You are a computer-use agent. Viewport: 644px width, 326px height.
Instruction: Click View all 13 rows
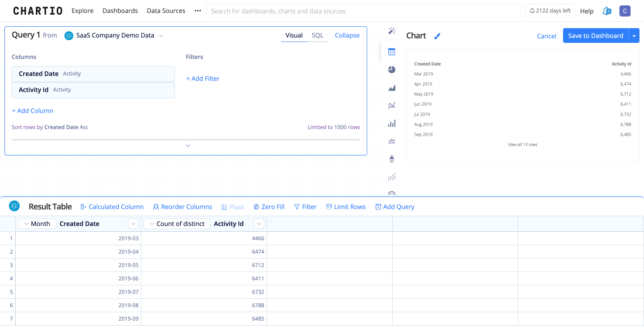click(x=523, y=145)
